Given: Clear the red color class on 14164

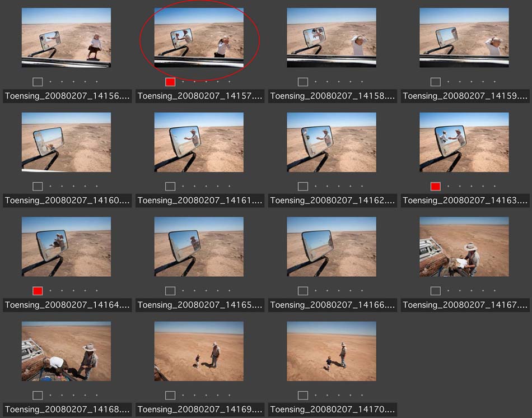Looking at the screenshot, I should (38, 291).
